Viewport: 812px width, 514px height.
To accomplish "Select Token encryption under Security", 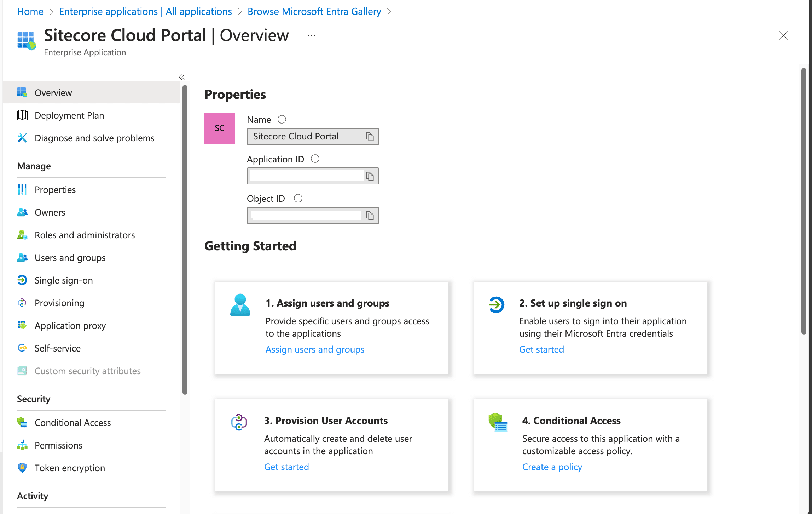I will pos(70,468).
